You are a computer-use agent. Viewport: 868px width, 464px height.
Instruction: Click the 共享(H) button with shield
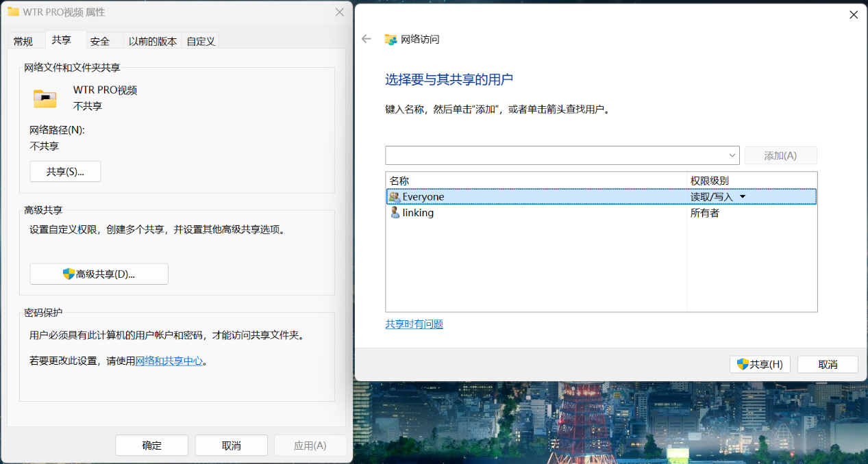[760, 364]
